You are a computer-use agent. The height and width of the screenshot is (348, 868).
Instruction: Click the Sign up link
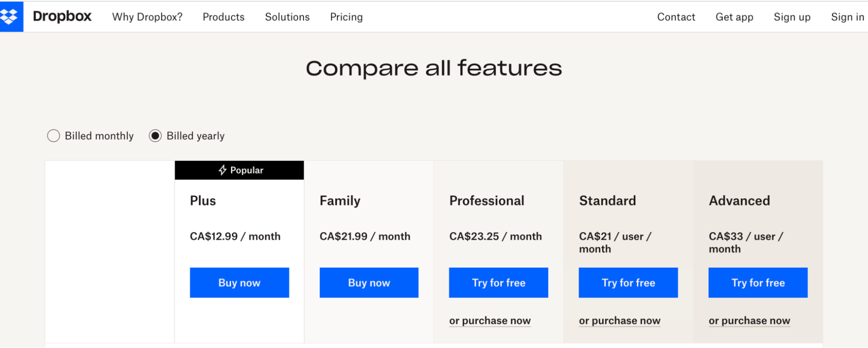[x=792, y=17]
